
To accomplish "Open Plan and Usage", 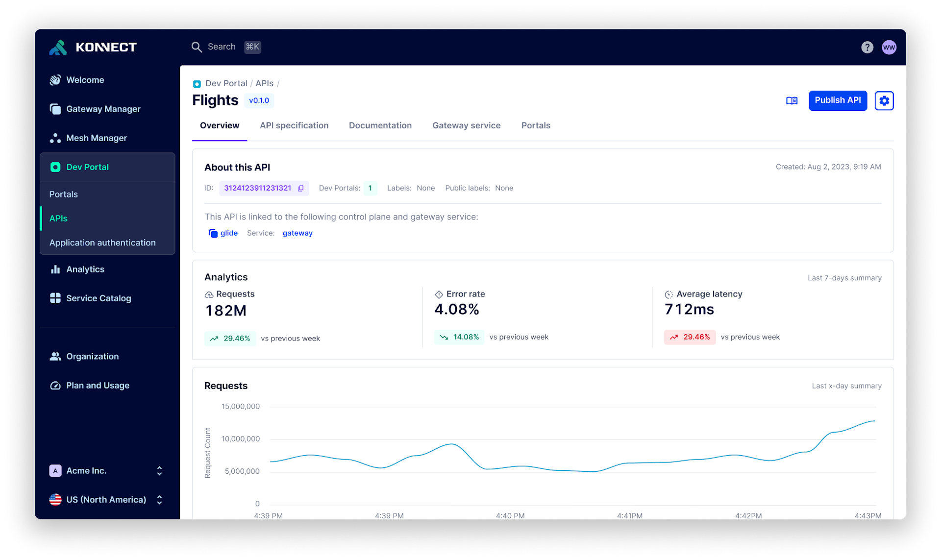I will click(98, 385).
